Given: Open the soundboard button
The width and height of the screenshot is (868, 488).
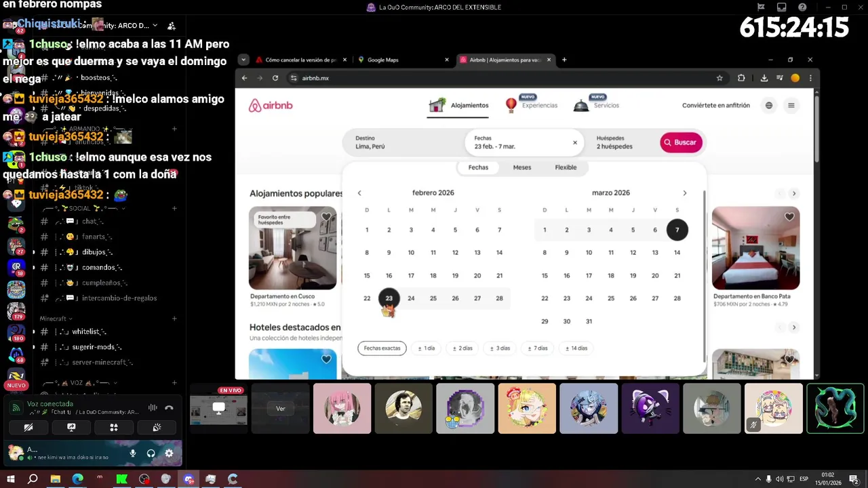Looking at the screenshot, I should point(157,427).
